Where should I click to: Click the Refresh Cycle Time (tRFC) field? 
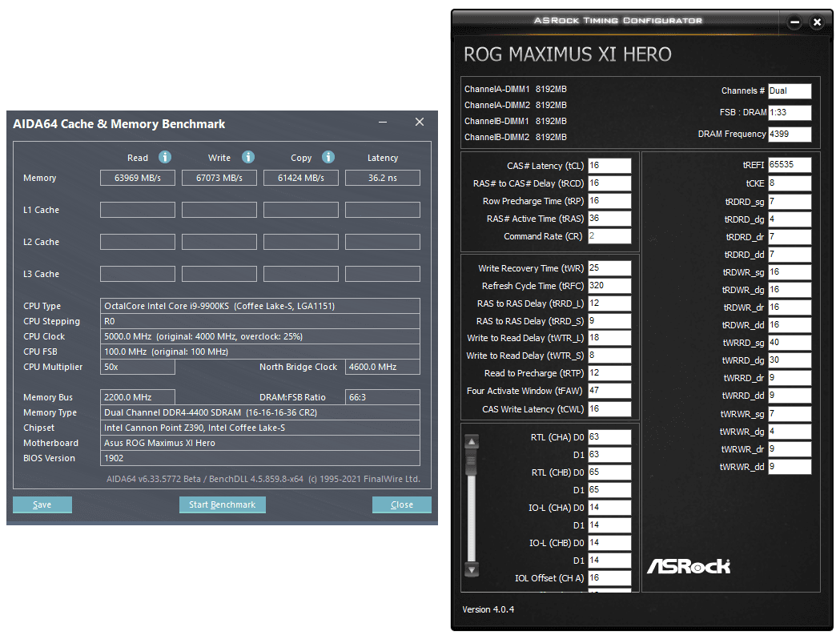point(609,286)
